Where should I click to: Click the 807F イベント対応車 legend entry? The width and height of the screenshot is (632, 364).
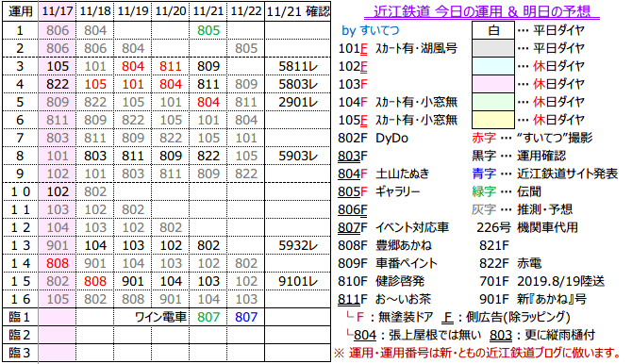tap(393, 227)
